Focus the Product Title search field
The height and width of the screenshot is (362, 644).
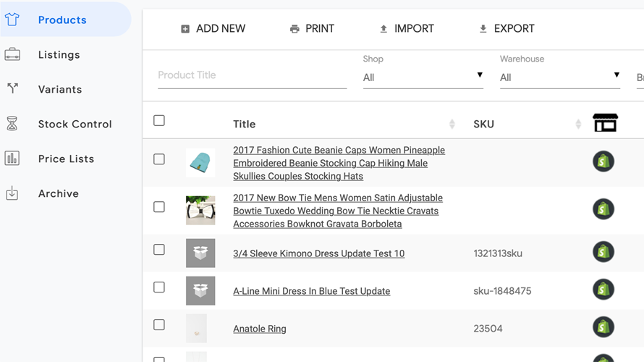(x=252, y=75)
